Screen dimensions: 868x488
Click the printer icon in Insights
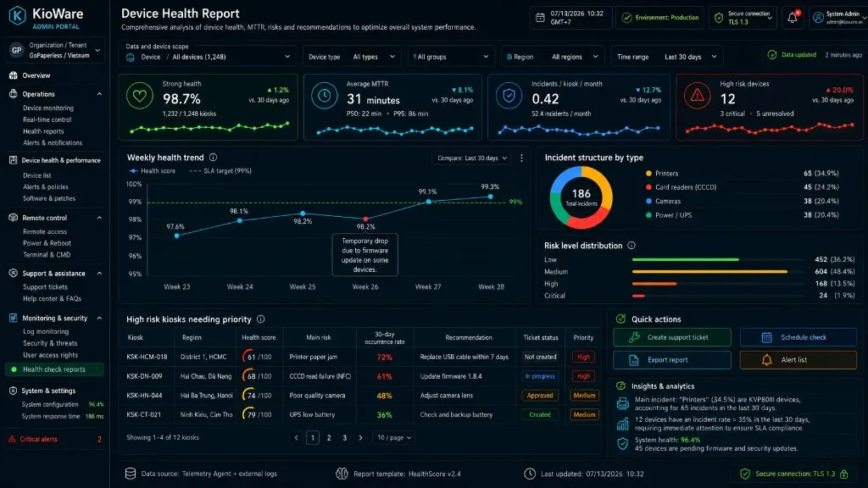623,404
